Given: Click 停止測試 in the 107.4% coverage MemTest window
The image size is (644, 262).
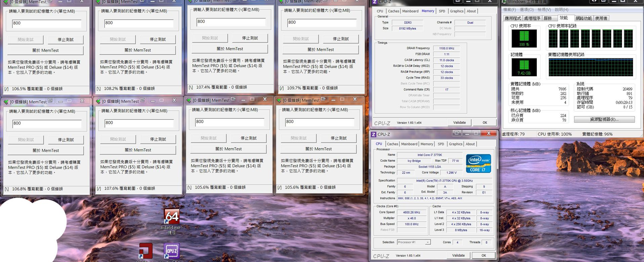Looking at the screenshot, I should click(250, 38).
